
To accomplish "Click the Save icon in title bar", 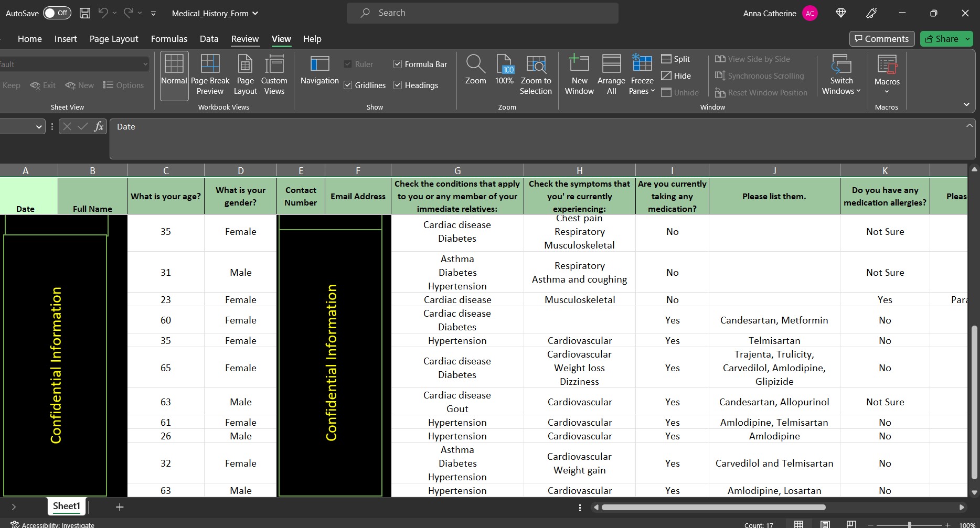I will pyautogui.click(x=84, y=13).
